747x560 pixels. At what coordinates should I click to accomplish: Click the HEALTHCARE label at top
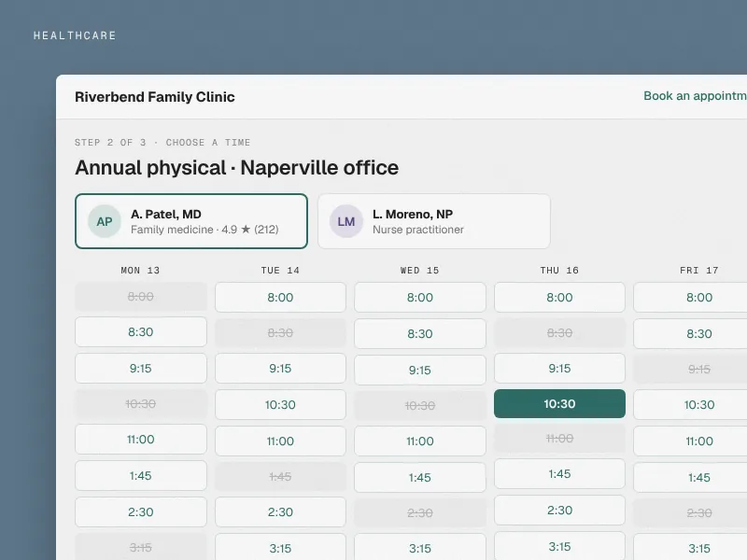[x=75, y=35]
